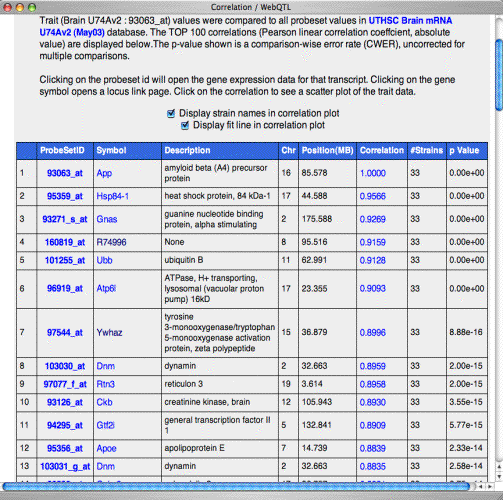Open probeset 94295_at
The width and height of the screenshot is (503, 500).
65,425
